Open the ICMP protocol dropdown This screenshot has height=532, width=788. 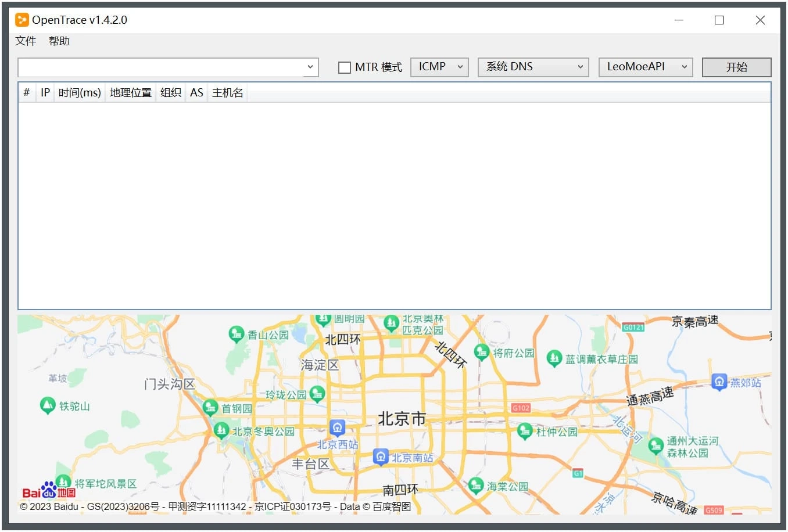click(439, 67)
